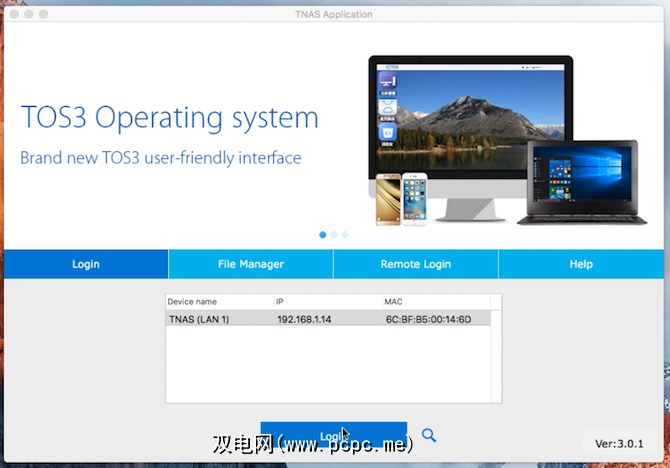Click the Device name column header
Screen dimensions: 670x468
click(220, 302)
